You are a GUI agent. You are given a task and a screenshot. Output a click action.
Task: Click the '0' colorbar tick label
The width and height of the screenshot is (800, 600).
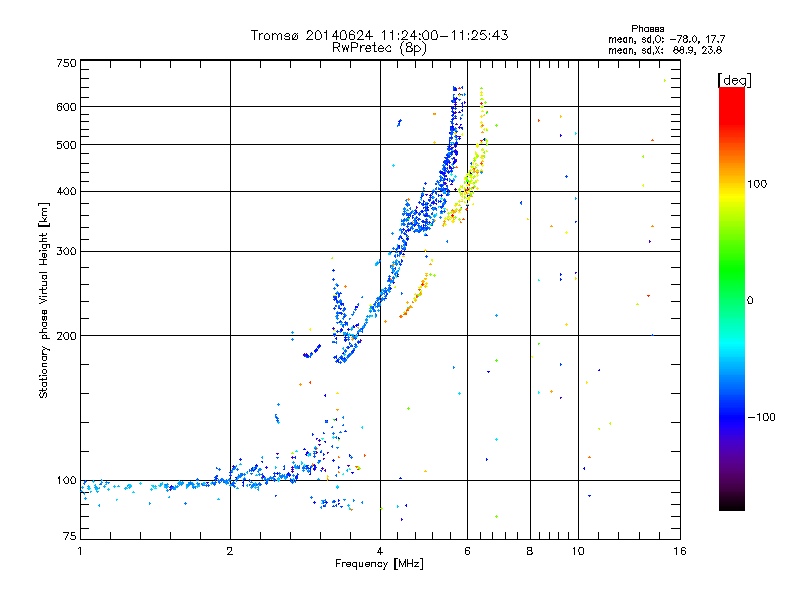(749, 301)
